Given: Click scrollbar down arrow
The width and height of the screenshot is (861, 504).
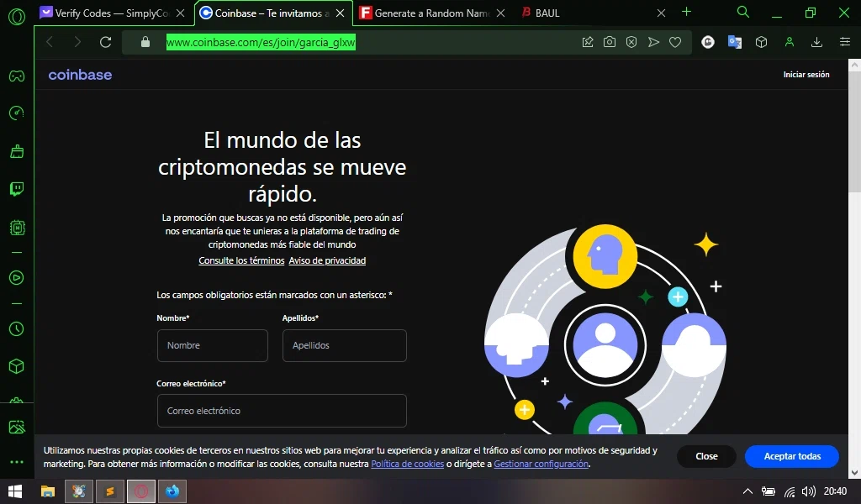Looking at the screenshot, I should coord(854,473).
